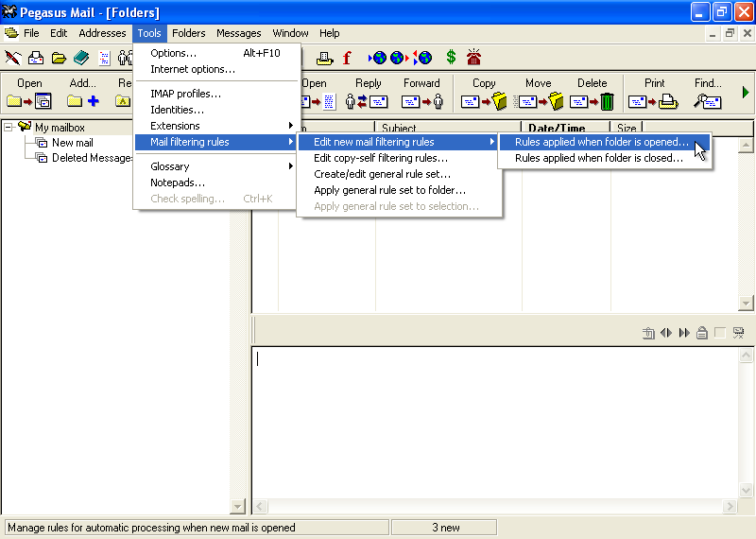Click the attachments paperclip icon in preview bar
Image resolution: width=756 pixels, height=539 pixels.
coord(648,333)
